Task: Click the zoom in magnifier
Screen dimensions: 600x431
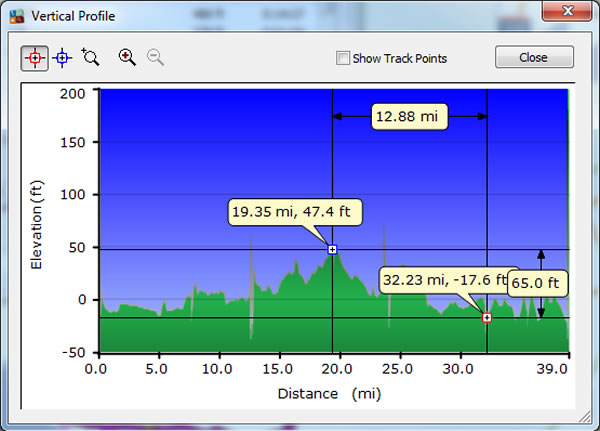Action: 127,57
